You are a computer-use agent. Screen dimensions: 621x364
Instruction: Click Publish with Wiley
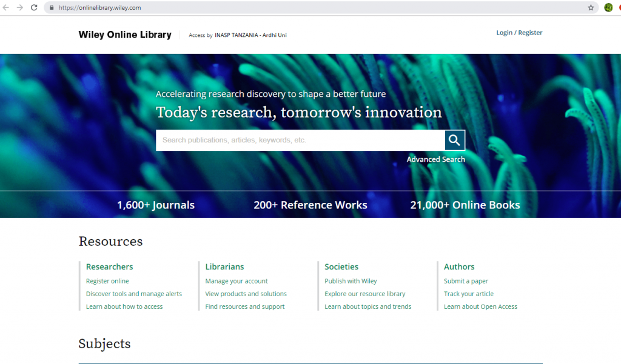pos(351,281)
